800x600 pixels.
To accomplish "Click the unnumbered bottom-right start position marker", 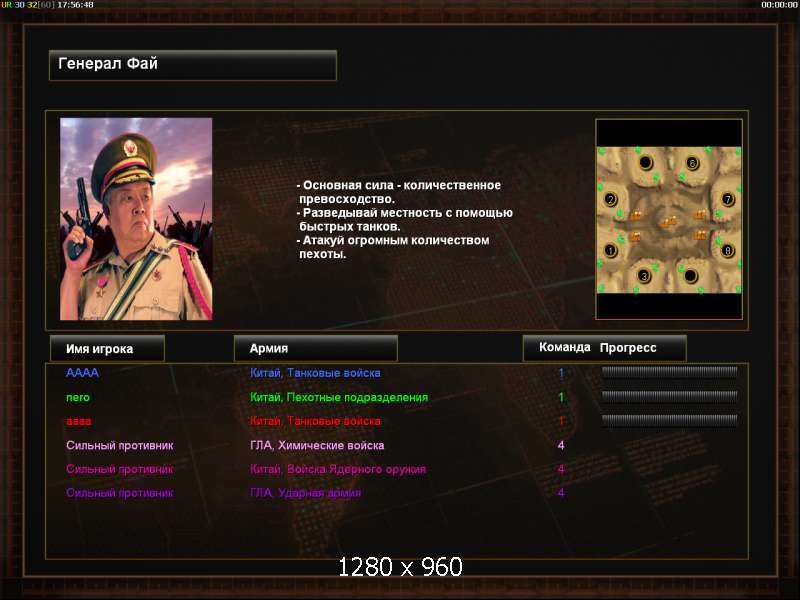I will [x=690, y=276].
